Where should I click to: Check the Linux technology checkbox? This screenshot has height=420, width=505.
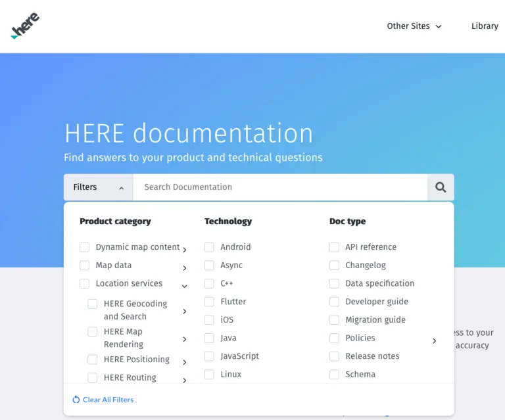(209, 375)
